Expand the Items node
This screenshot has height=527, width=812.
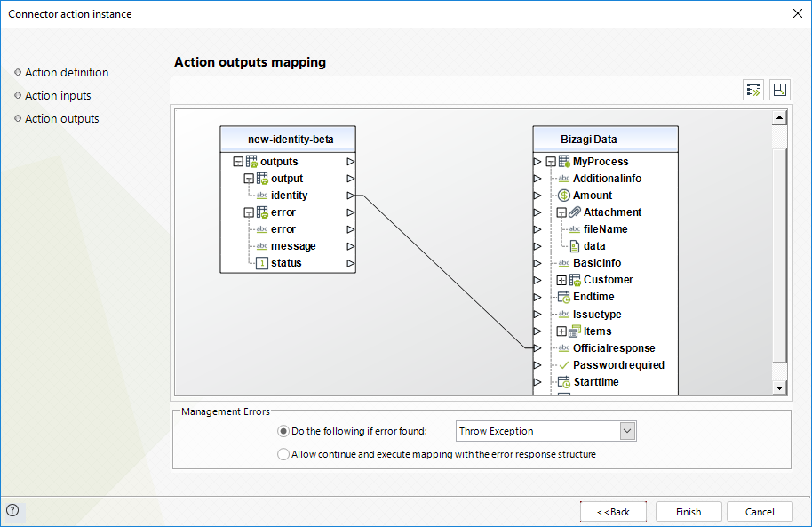pos(561,331)
